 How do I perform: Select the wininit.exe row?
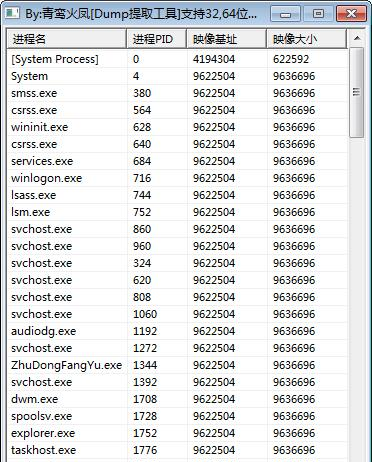177,127
